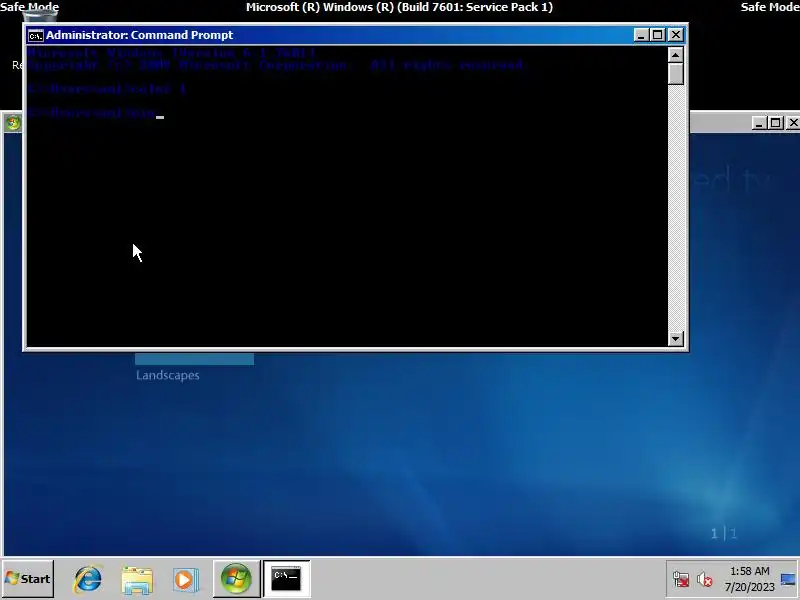This screenshot has width=800, height=600.
Task: Click the network status tray icon
Action: tap(681, 579)
